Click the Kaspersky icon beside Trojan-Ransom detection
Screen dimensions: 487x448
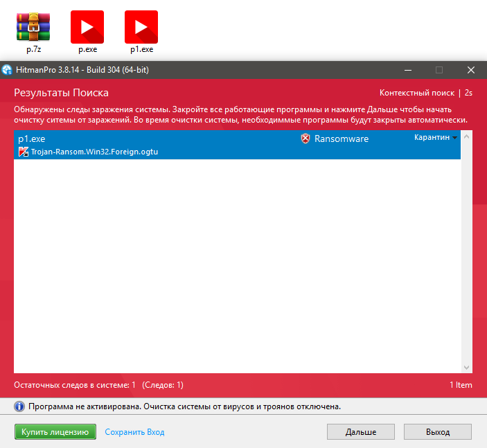point(24,152)
